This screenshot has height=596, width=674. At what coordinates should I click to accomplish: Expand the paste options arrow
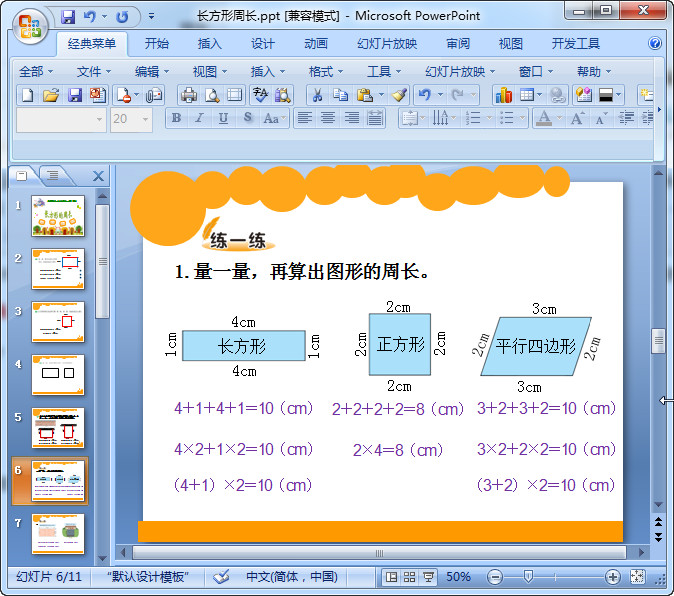pyautogui.click(x=381, y=95)
